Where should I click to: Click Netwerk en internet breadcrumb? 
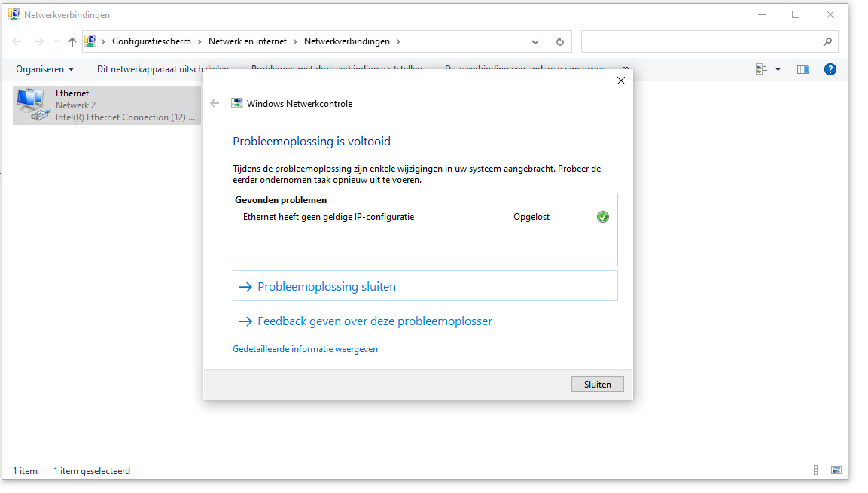[x=248, y=41]
